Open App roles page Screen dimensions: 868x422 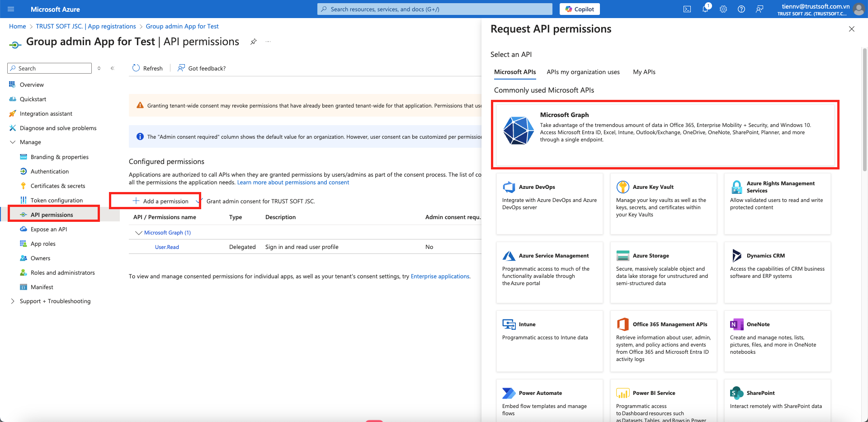coord(43,244)
